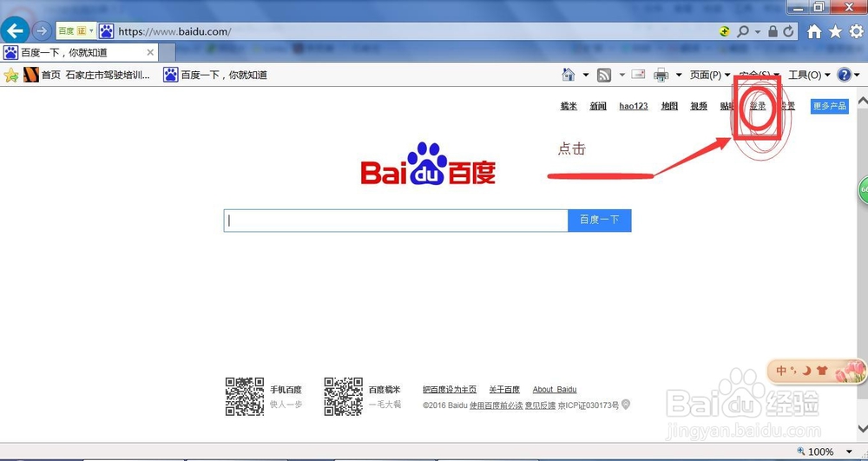This screenshot has width=868, height=461.
Task: Open the 新闻 link
Action: [598, 106]
